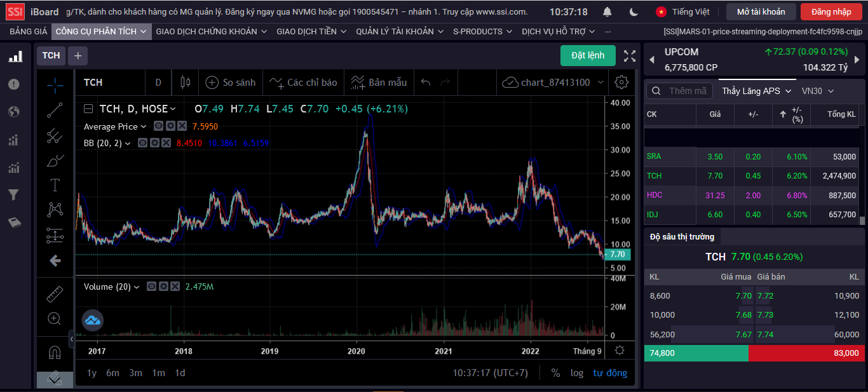868x392 pixels.
Task: Click the filter funnel sidebar icon
Action: [14, 195]
